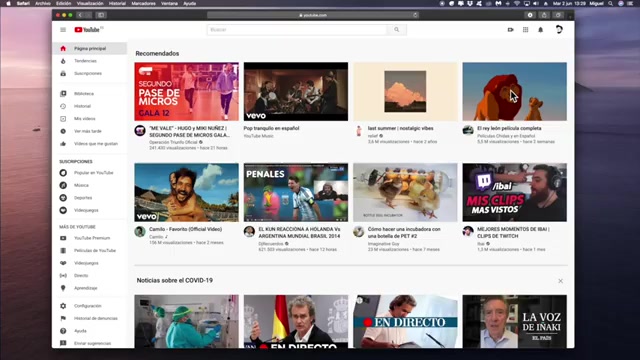This screenshot has width=640, height=360.
Task: Play the chick incubator video thumbnail
Action: pos(405,193)
